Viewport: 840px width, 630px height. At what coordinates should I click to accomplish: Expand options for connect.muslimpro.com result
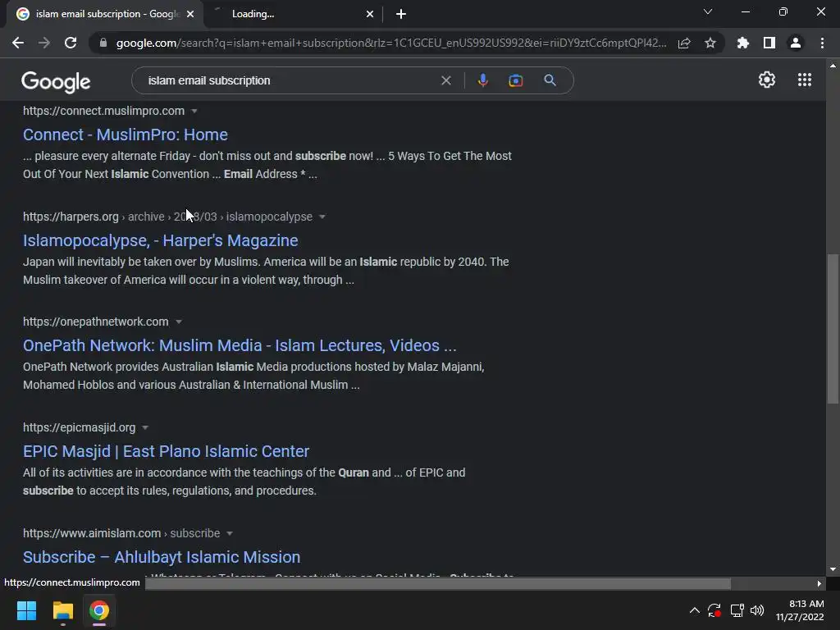tap(194, 111)
